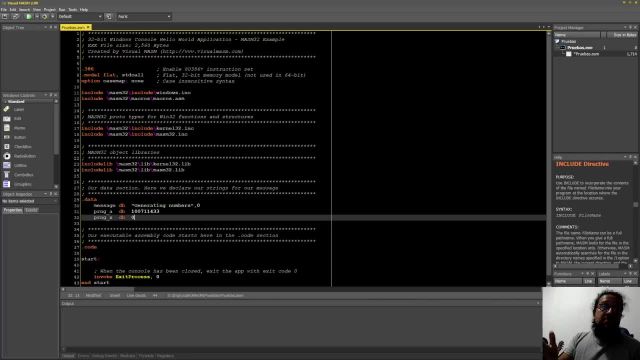This screenshot has width=640, height=360.
Task: Click the Help panel vertical scrollbar
Action: tap(635, 212)
